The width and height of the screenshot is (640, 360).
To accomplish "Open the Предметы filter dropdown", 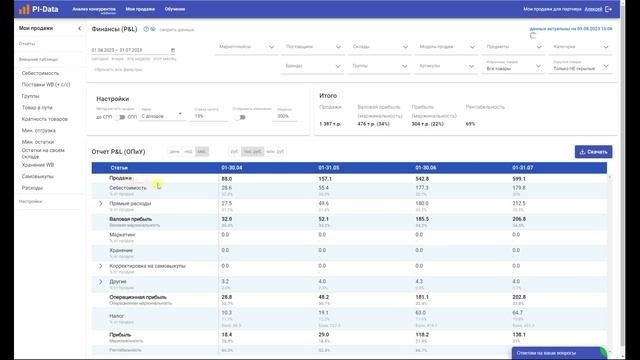I will tap(514, 47).
